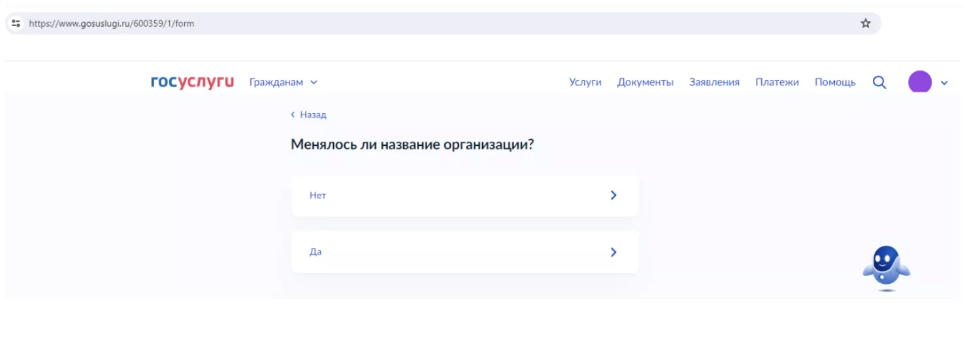This screenshot has width=980, height=340.
Task: Open the robot assistant chat
Action: click(x=887, y=268)
